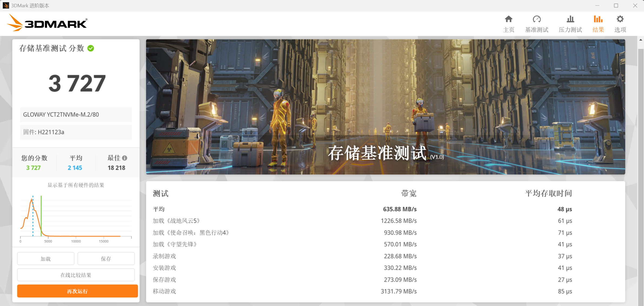The height and width of the screenshot is (306, 644).
Task: Click the scrollbar up arrow
Action: point(641,40)
